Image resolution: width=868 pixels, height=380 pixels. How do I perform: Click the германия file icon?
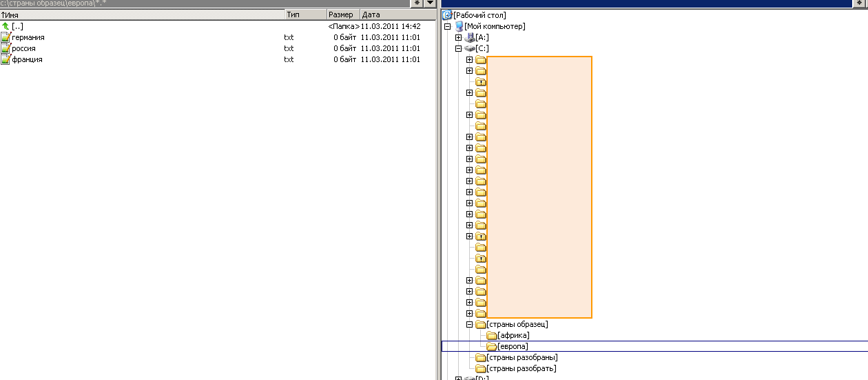pos(6,37)
